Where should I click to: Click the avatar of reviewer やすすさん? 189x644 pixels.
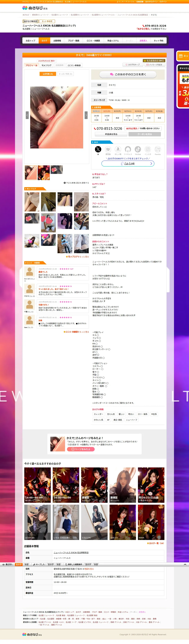pos(29,289)
